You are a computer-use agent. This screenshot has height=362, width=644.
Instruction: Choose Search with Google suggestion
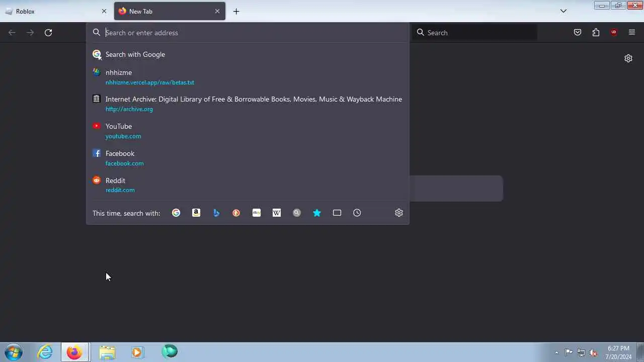[248, 54]
